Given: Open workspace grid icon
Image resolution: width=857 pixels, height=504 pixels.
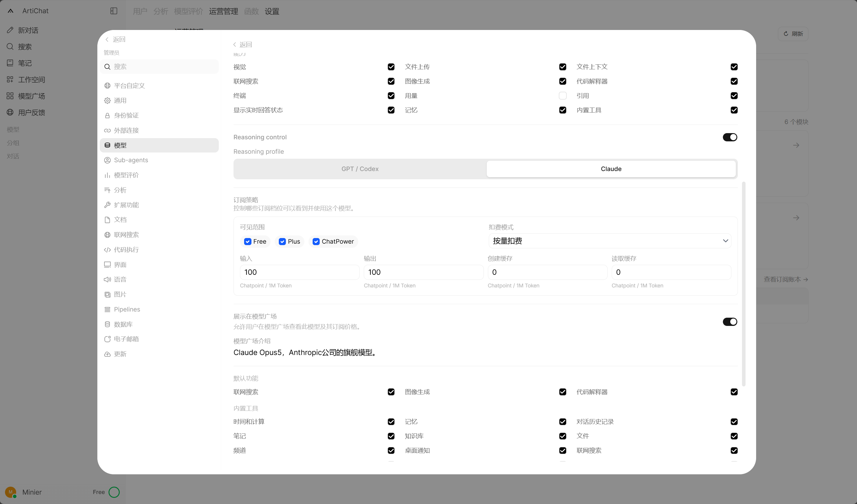Looking at the screenshot, I should (x=10, y=80).
